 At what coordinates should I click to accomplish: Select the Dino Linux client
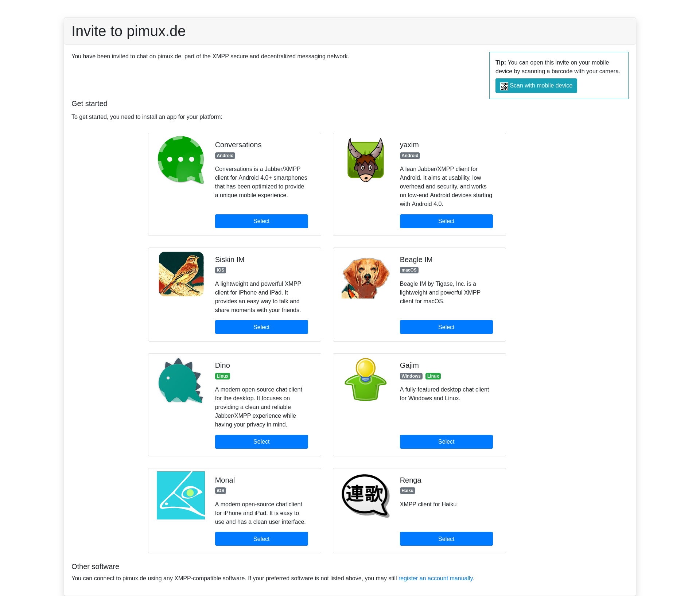[x=261, y=442]
